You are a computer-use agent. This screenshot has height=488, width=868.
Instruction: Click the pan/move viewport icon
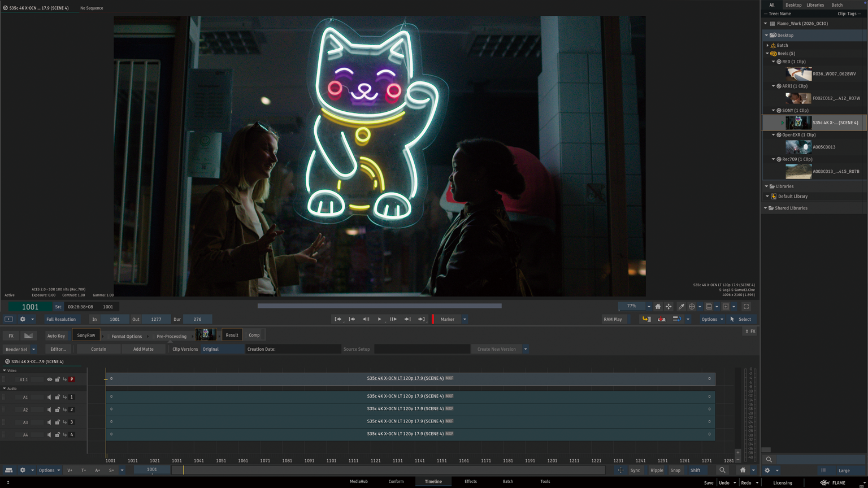click(x=669, y=307)
